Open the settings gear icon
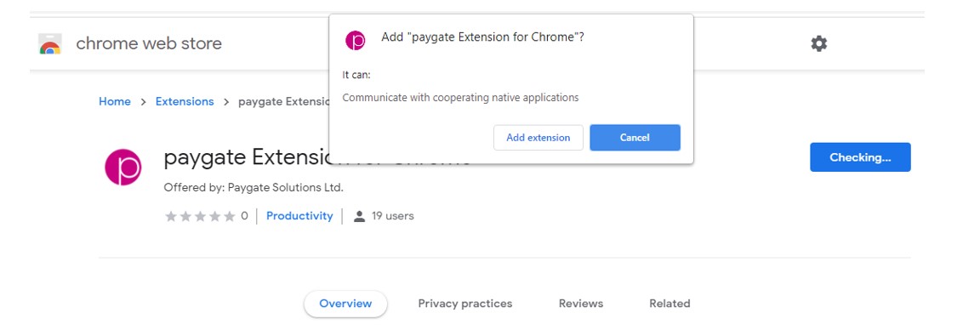The height and width of the screenshot is (330, 980). pyautogui.click(x=818, y=43)
